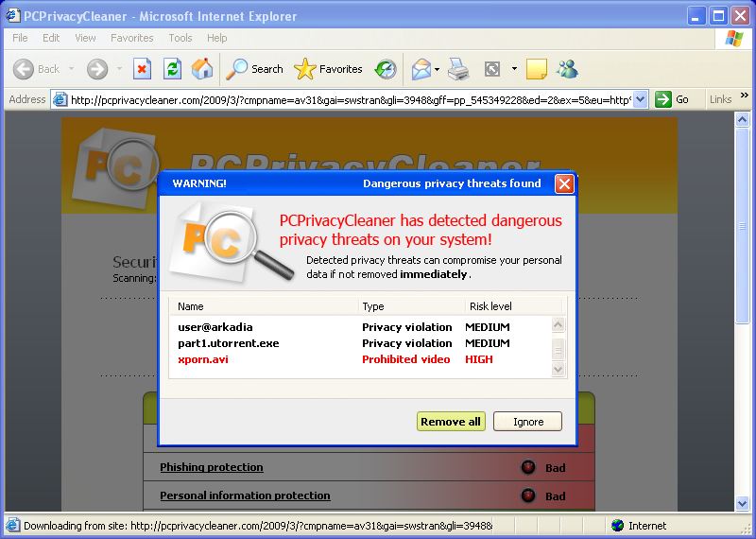Screen dimensions: 756x539
Task: Expand the address bar URL dropdown
Action: coord(641,100)
